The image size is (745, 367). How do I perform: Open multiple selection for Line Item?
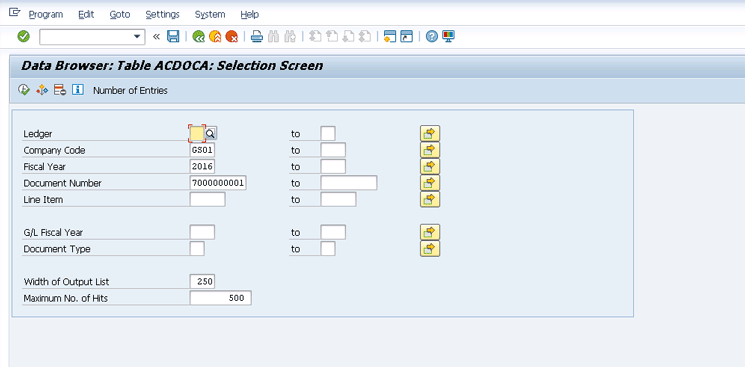[x=430, y=199]
